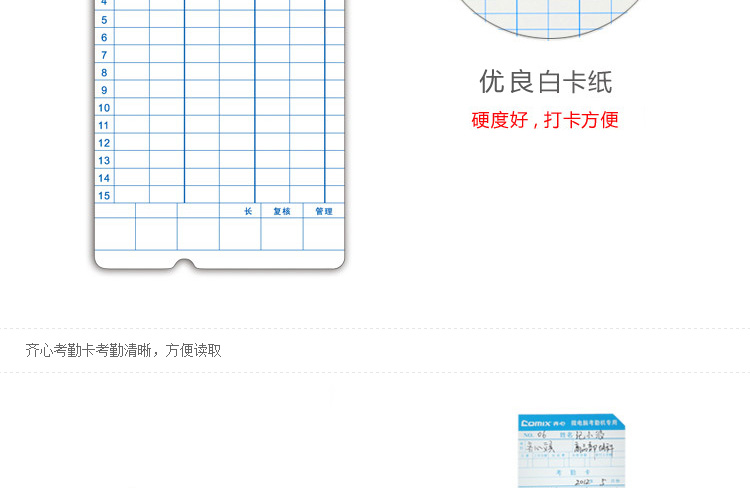This screenshot has height=488, width=750.
Task: Click the red text 硬度好，打卡方便
Action: [545, 120]
